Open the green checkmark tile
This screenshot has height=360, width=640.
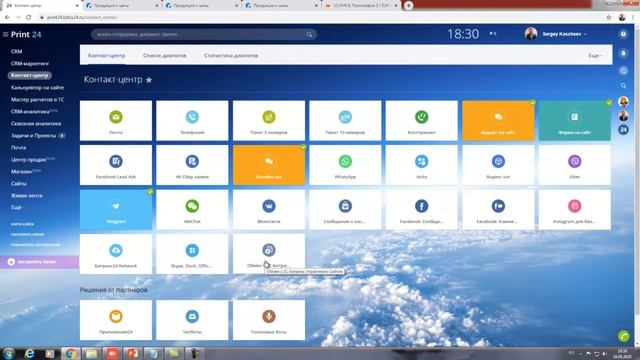[x=422, y=121]
